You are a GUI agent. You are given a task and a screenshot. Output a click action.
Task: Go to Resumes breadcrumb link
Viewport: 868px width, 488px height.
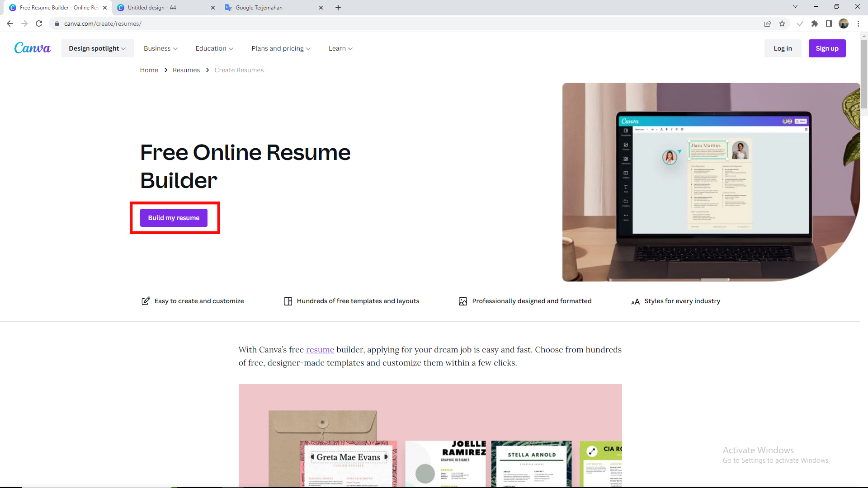(x=186, y=70)
